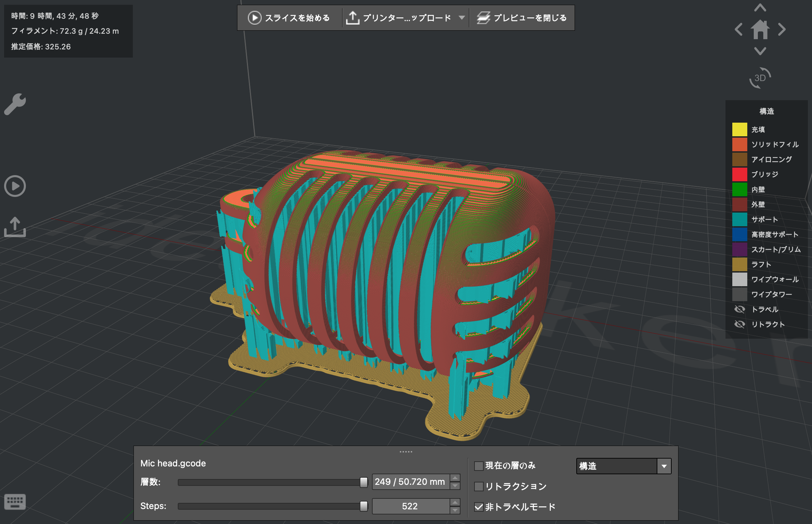812x524 pixels.
Task: Click プレビューを閉じる to close preview
Action: point(522,18)
